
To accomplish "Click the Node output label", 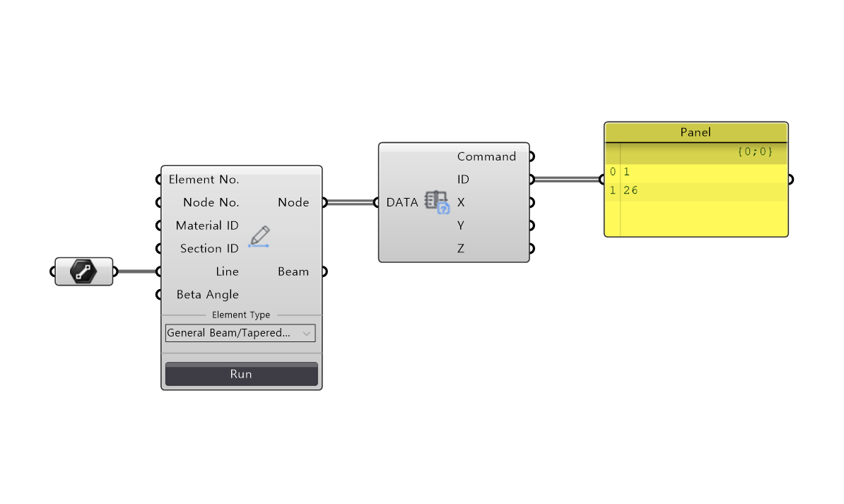I will 293,202.
